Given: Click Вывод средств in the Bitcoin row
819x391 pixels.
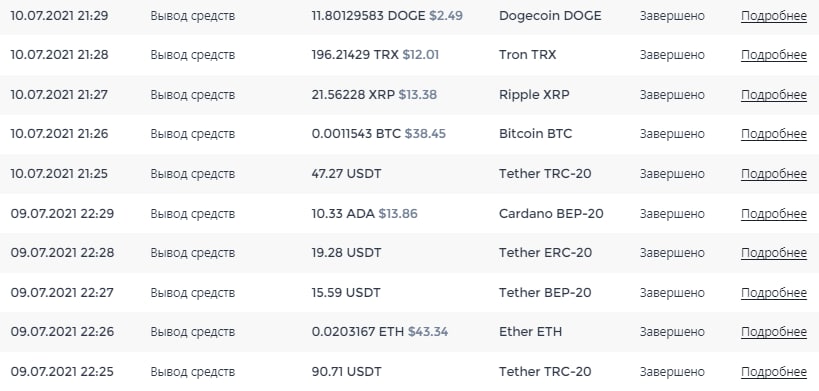Looking at the screenshot, I should pos(193,134).
